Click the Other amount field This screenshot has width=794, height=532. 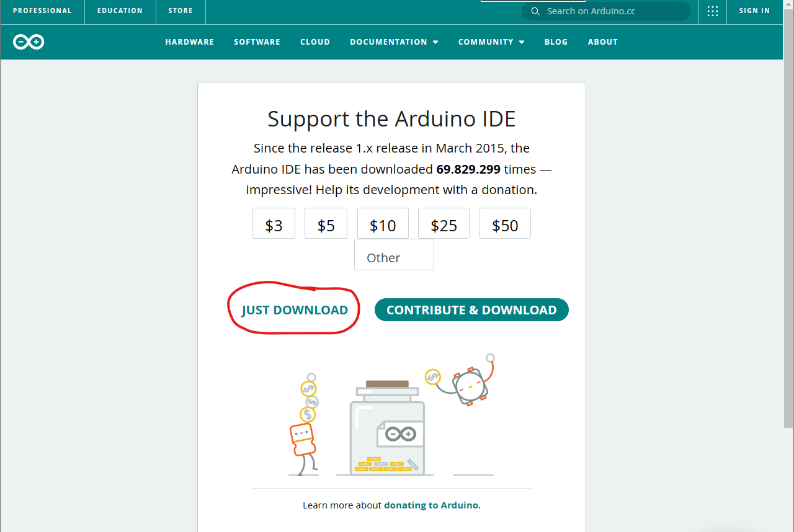pos(394,256)
